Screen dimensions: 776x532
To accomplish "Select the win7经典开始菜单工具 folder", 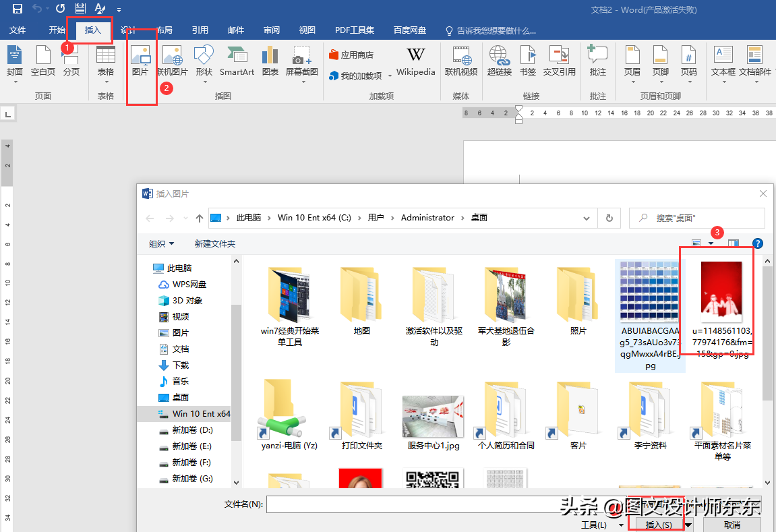I will tap(289, 307).
